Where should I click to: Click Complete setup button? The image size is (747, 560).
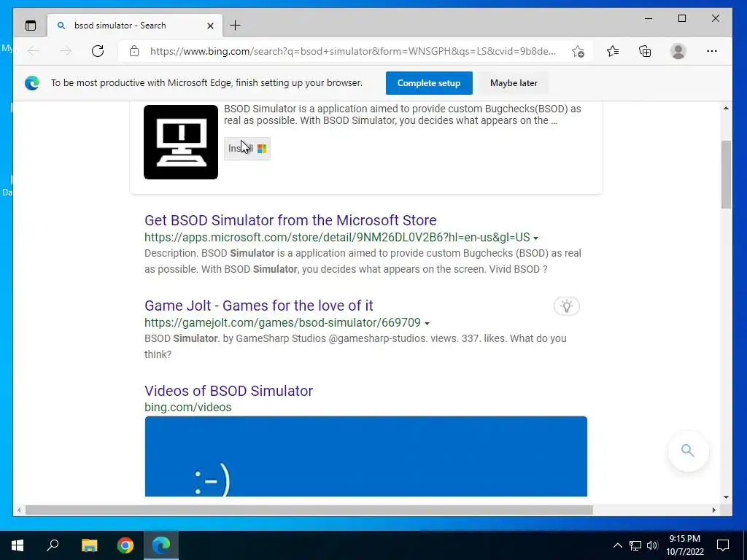[429, 83]
